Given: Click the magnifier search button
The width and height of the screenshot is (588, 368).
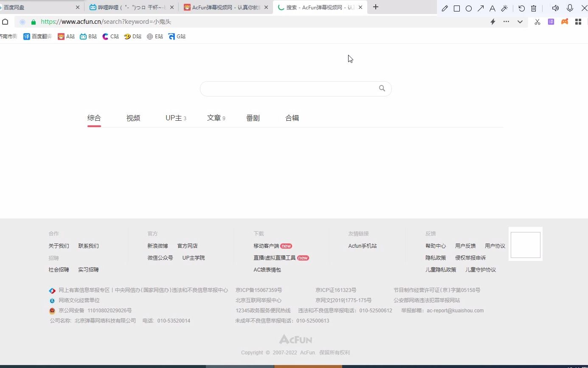Looking at the screenshot, I should [x=382, y=88].
